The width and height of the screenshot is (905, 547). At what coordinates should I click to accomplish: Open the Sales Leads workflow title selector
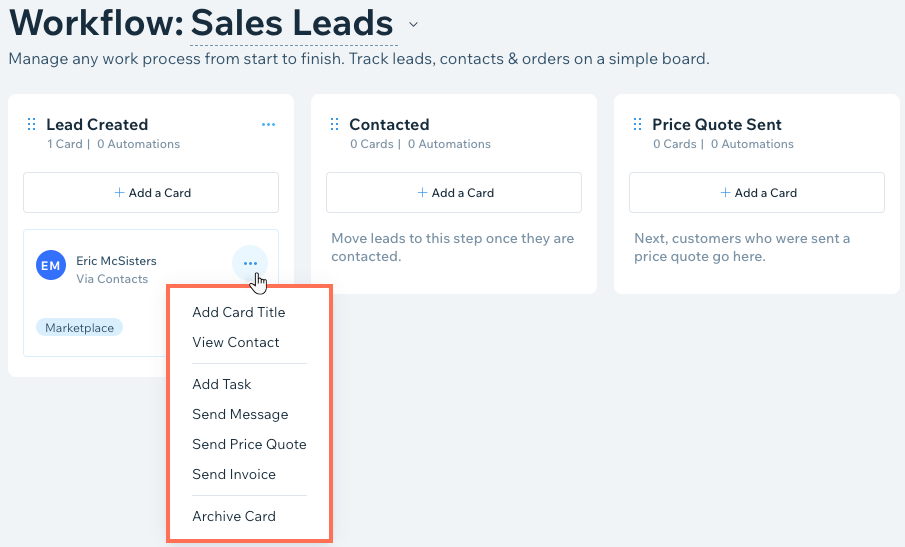click(292, 24)
